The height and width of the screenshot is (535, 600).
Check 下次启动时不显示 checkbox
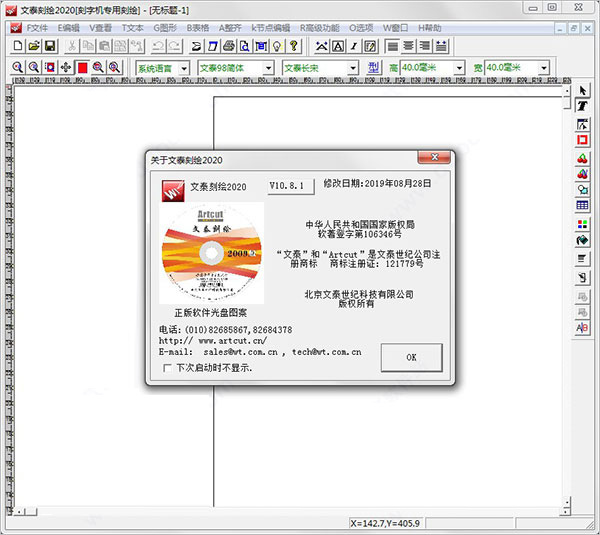[167, 368]
